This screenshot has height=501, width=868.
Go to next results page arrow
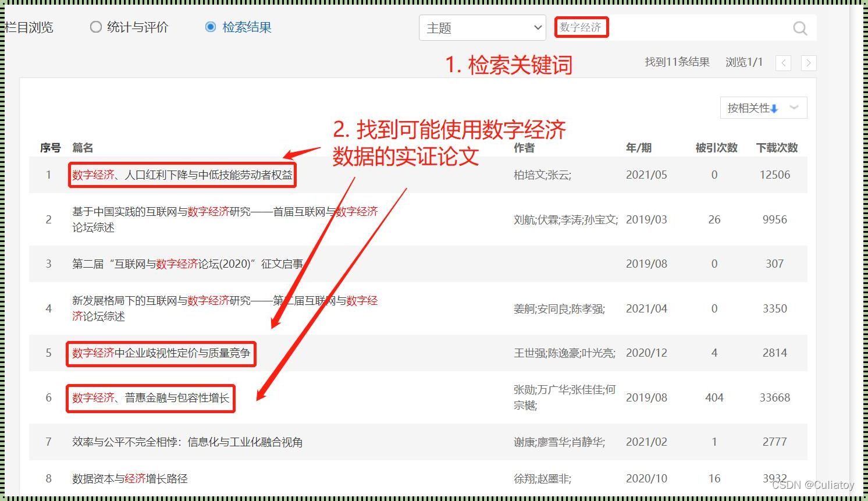pos(808,63)
